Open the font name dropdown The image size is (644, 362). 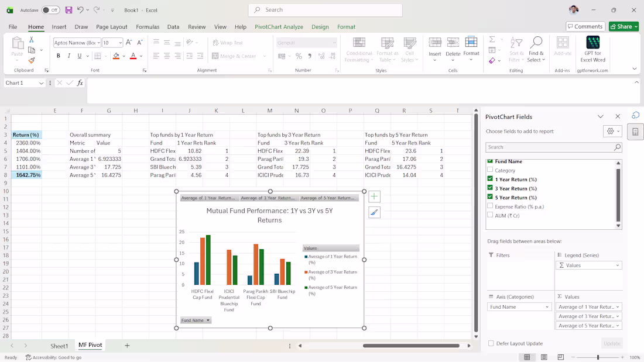tap(98, 43)
